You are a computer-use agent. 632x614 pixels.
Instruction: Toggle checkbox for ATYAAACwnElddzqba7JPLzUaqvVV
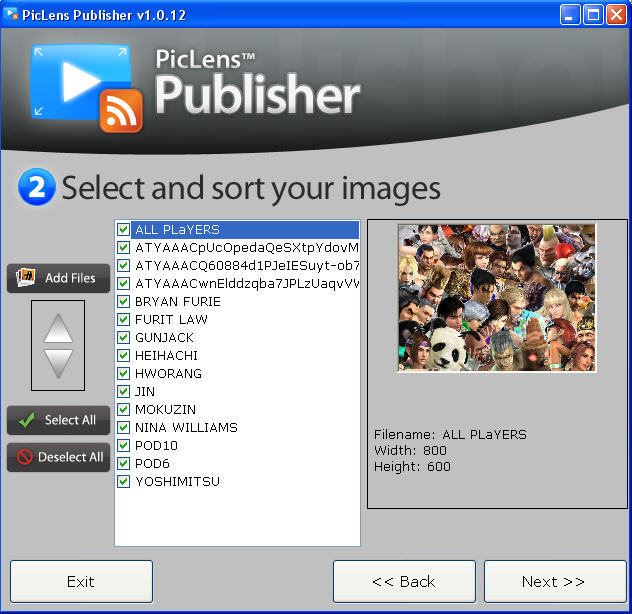[123, 283]
